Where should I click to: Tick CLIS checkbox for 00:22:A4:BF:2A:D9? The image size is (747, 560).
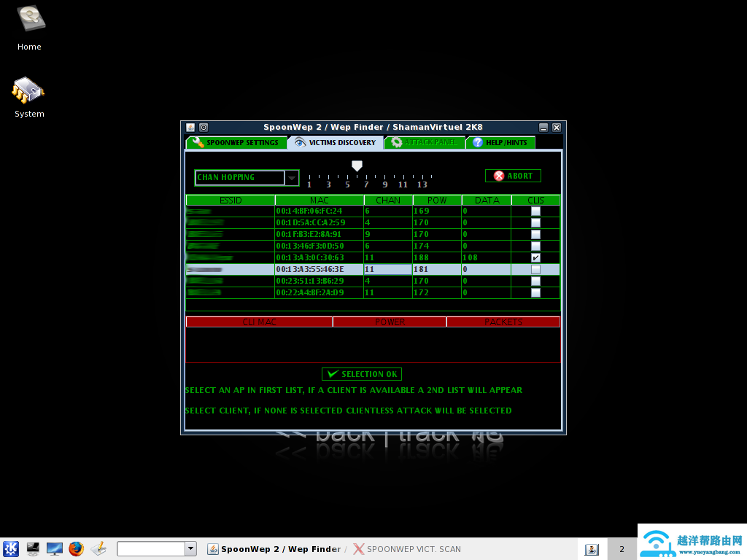tap(535, 293)
